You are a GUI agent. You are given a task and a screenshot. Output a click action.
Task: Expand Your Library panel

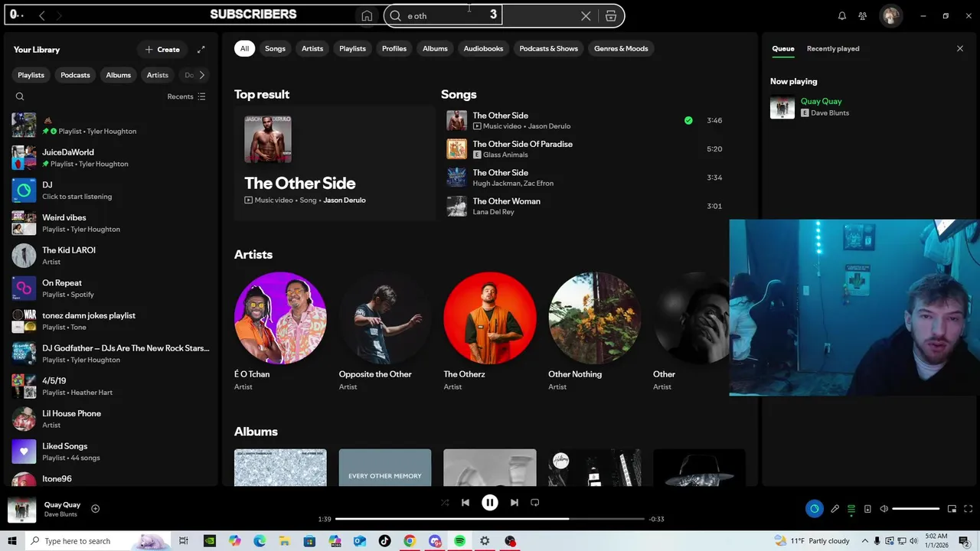201,50
